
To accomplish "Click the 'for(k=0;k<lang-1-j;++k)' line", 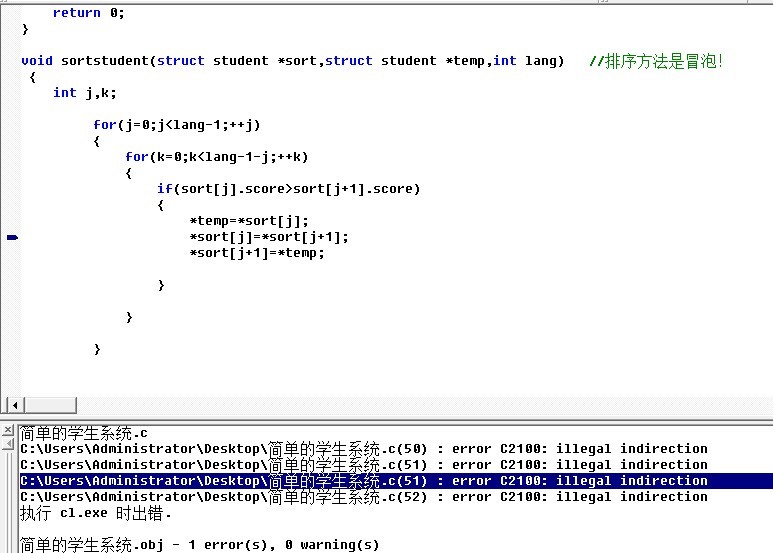I will [x=217, y=157].
